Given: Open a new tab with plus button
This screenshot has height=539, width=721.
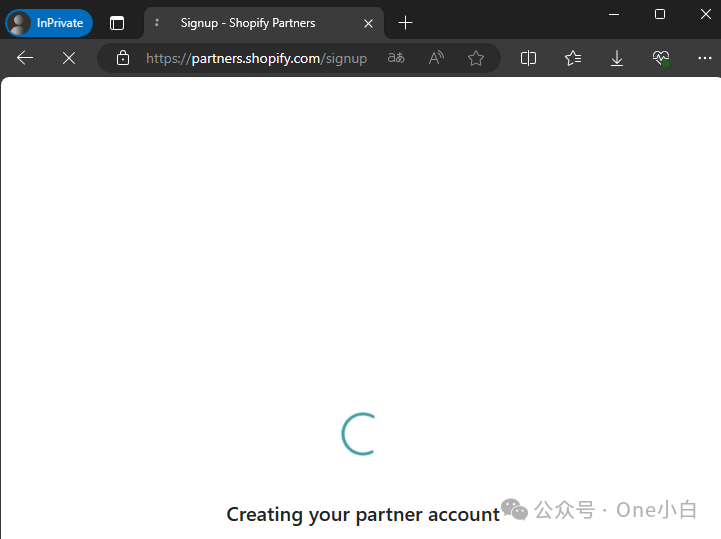Looking at the screenshot, I should coord(405,23).
